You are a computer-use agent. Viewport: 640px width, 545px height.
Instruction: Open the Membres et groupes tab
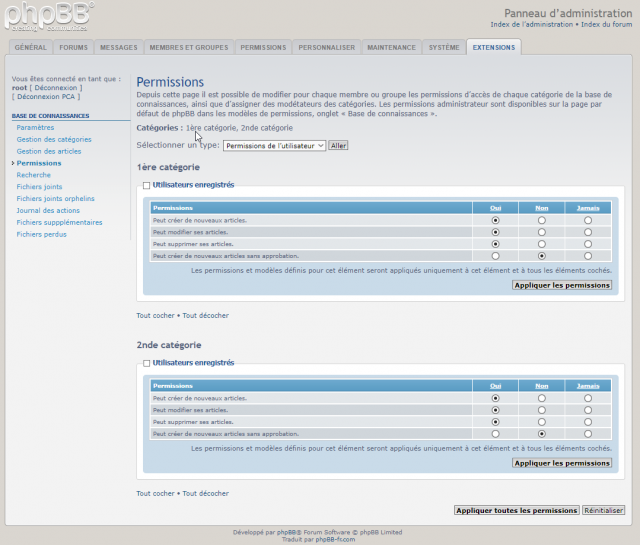188,47
